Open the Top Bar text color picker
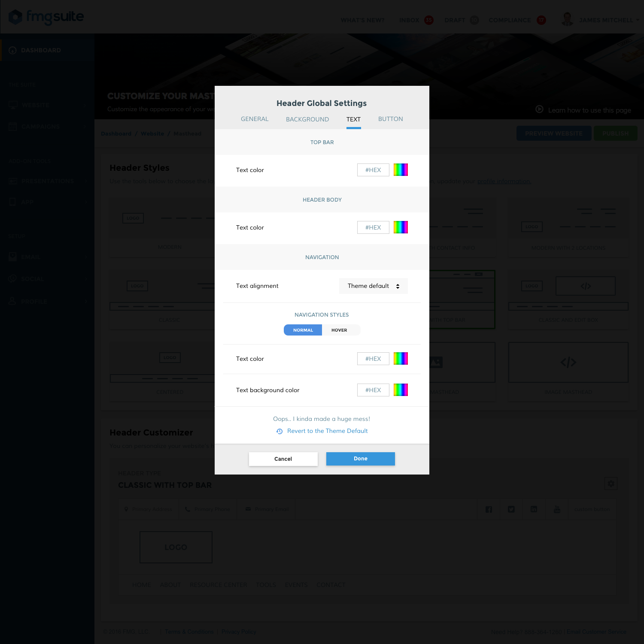 pyautogui.click(x=401, y=170)
